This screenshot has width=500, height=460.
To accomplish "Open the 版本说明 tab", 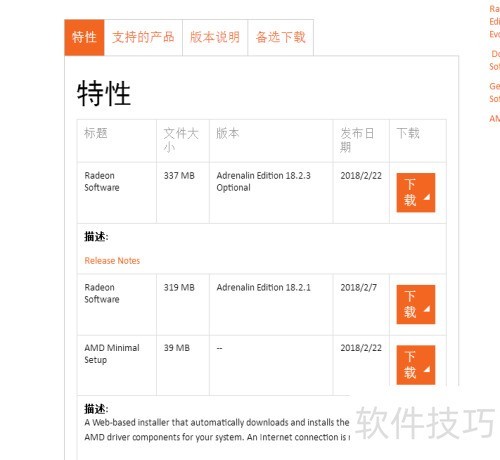I will (215, 37).
